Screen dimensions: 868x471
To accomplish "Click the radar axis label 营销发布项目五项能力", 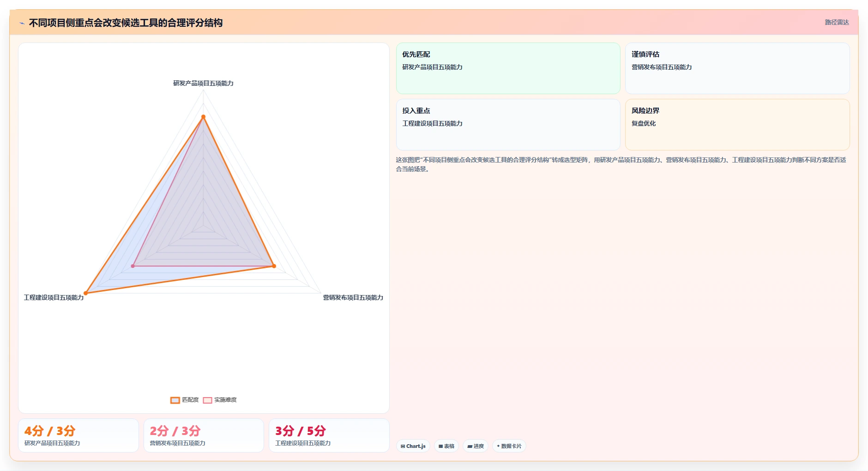I will [353, 297].
